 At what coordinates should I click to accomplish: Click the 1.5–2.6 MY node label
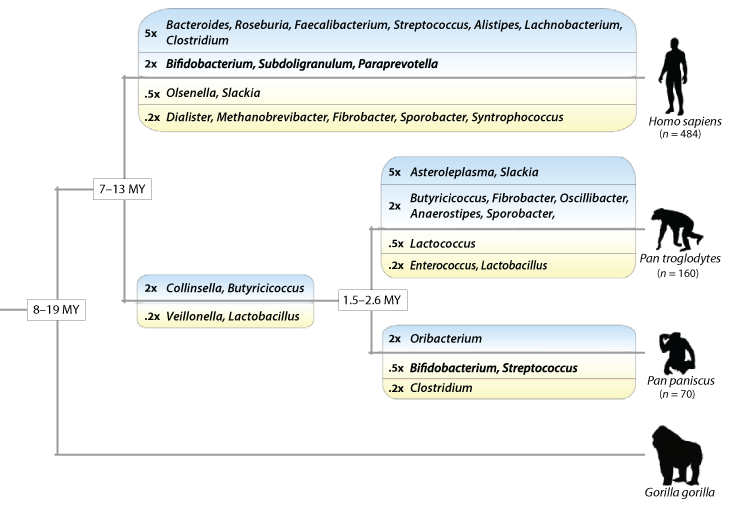pos(371,300)
